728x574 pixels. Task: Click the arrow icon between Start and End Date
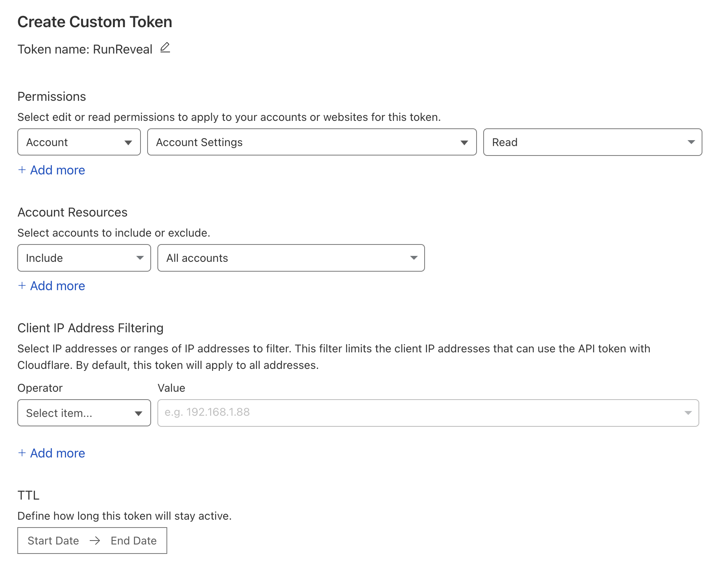95,541
